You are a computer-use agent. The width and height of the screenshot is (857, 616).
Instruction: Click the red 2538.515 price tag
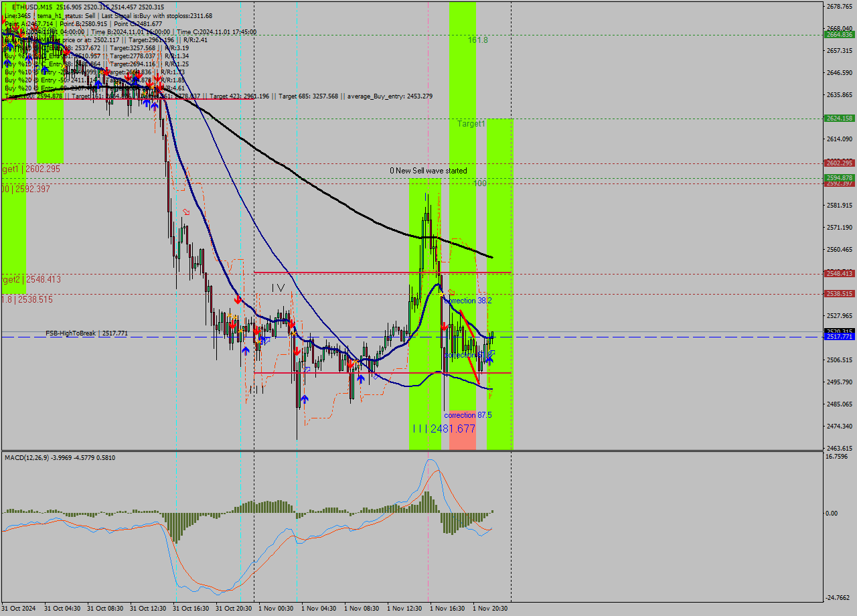[x=838, y=293]
